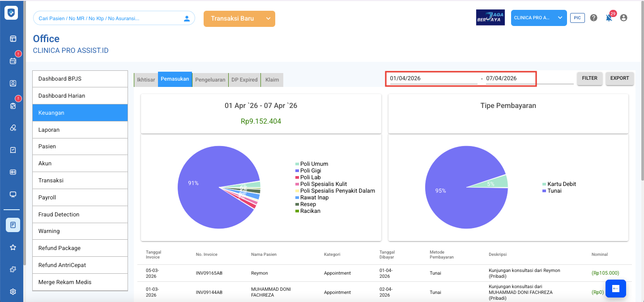Click the Poli Gigi legend color swatch
This screenshot has height=302, width=644.
pyautogui.click(x=297, y=171)
